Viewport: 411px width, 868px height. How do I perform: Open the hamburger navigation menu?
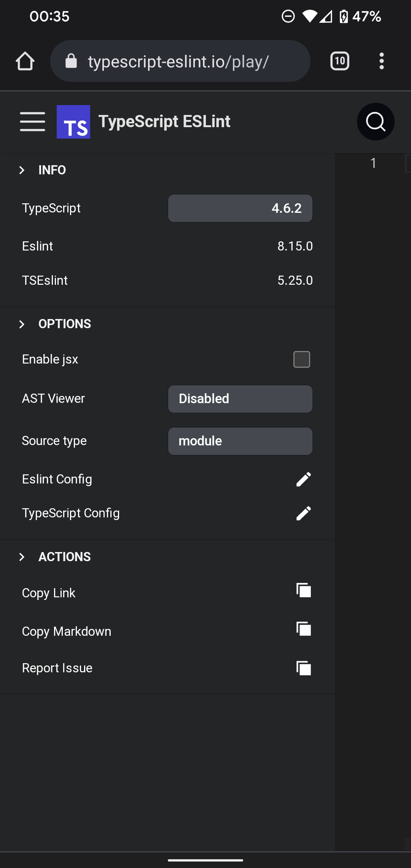pyautogui.click(x=32, y=121)
